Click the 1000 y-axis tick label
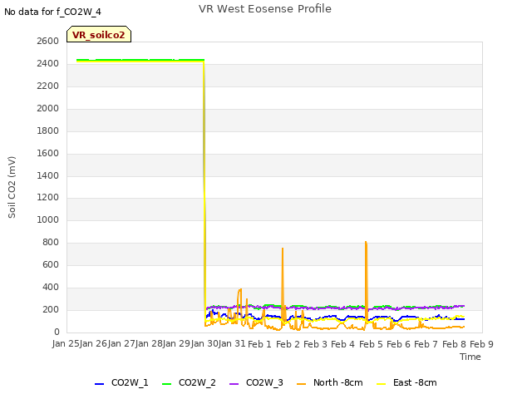Image resolution: width=532 pixels, height=399 pixels. click(48, 219)
